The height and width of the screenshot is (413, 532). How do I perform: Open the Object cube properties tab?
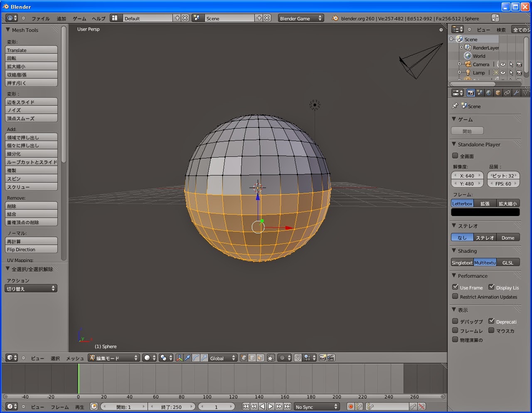498,93
